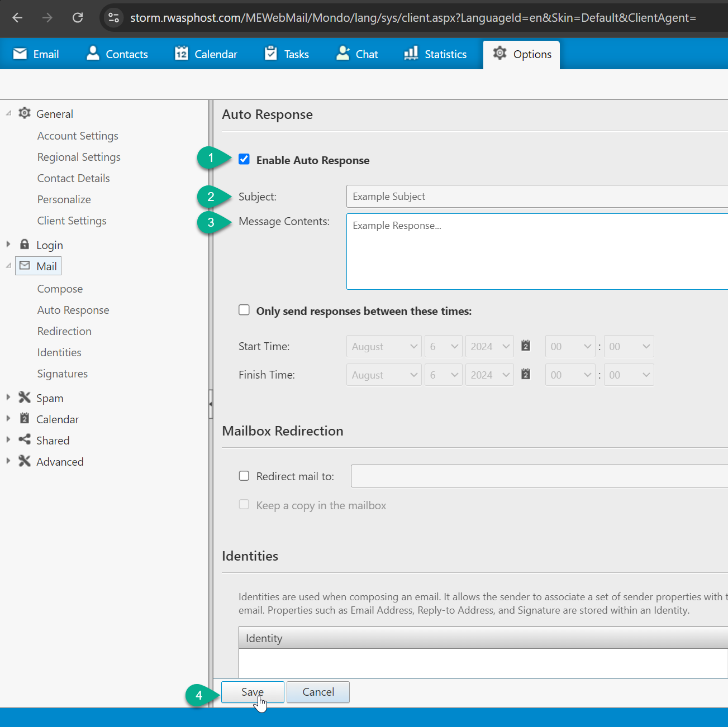728x727 pixels.
Task: Expand the Shared tree section
Action: click(8, 440)
